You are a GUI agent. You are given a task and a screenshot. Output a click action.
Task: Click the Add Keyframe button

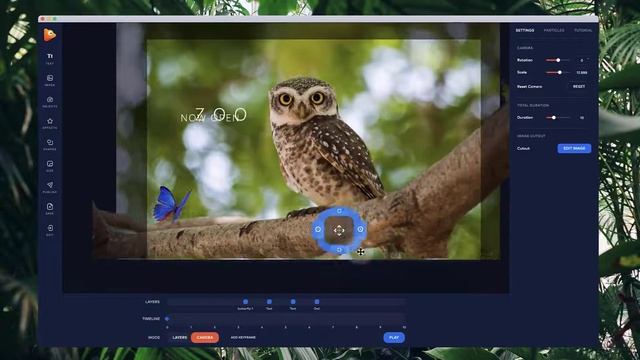(x=243, y=338)
